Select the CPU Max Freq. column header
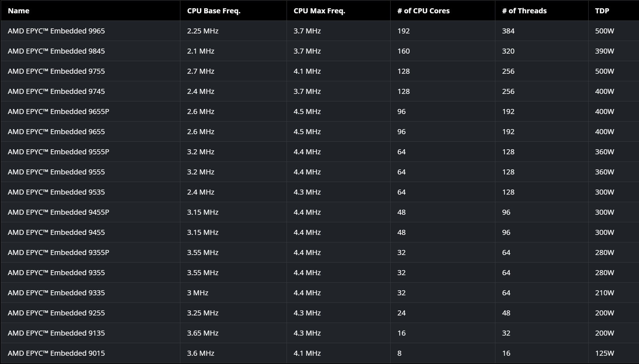The image size is (639, 364). tap(319, 11)
